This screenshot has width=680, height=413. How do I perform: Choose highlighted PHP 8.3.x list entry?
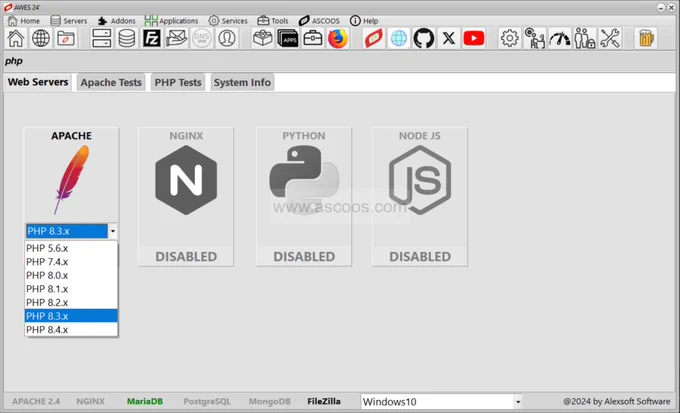(x=71, y=316)
